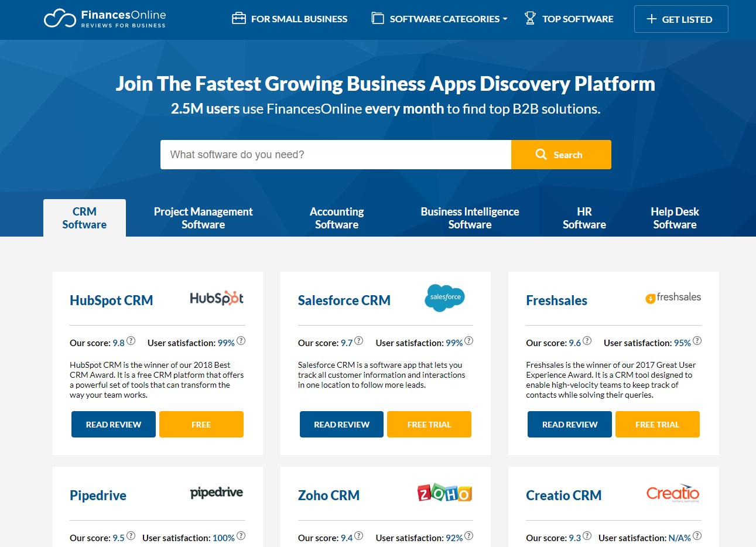Screen dimensions: 756x547
Task: Select the CRM Software tab
Action: [x=84, y=218]
